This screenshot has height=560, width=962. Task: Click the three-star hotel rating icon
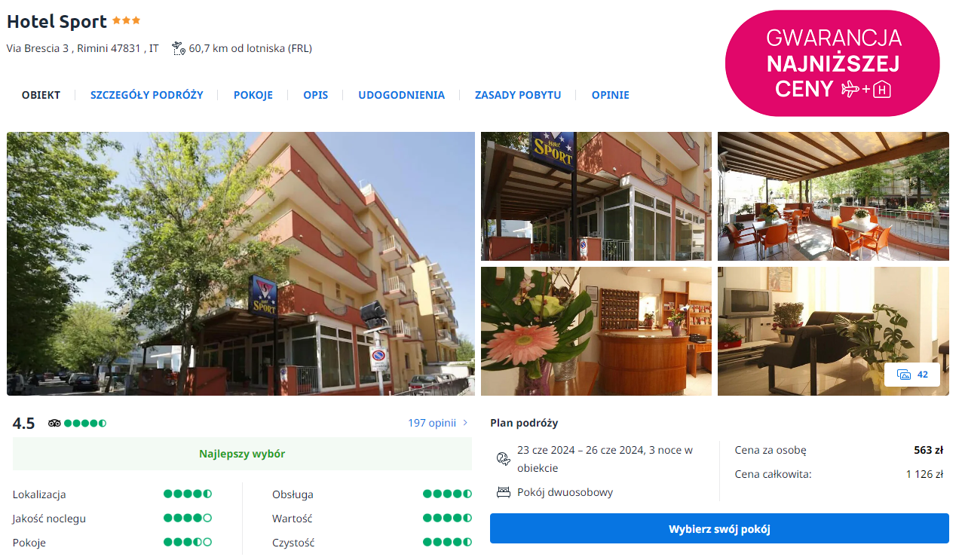pos(126,21)
